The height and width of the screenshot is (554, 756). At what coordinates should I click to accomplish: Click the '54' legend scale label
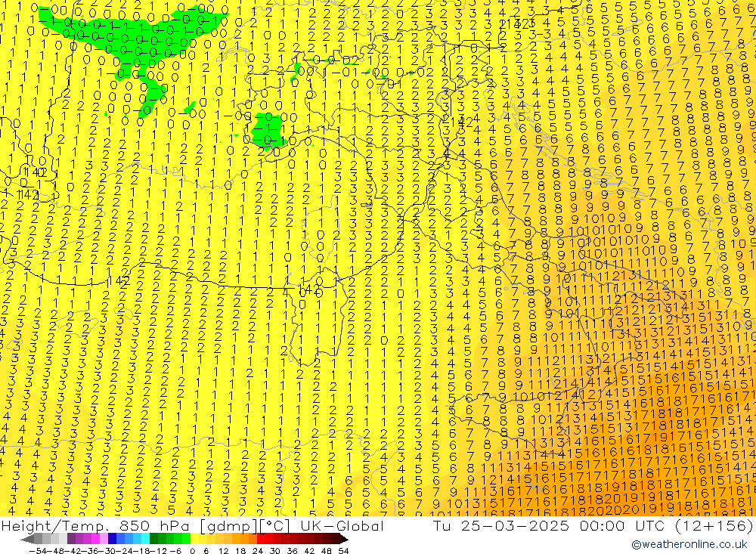pos(343,551)
